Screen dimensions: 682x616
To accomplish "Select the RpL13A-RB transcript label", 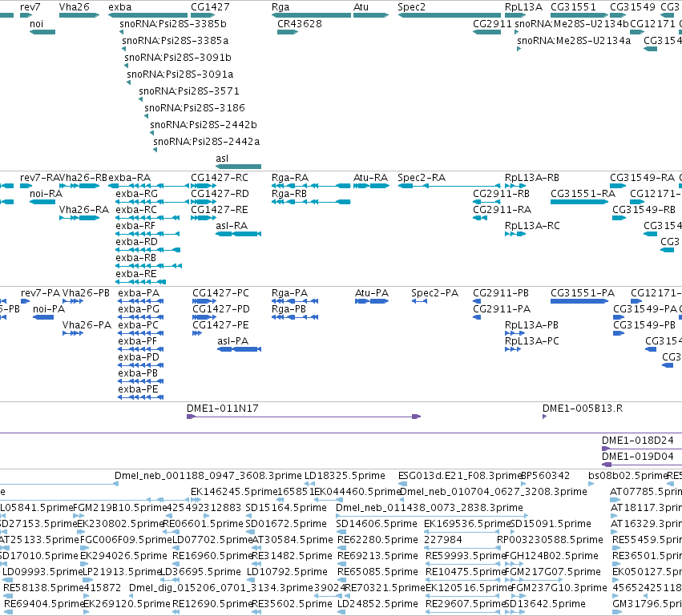I will coord(532,178).
